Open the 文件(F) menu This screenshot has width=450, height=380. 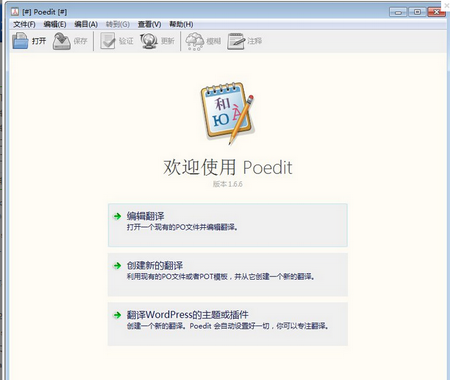click(x=24, y=24)
